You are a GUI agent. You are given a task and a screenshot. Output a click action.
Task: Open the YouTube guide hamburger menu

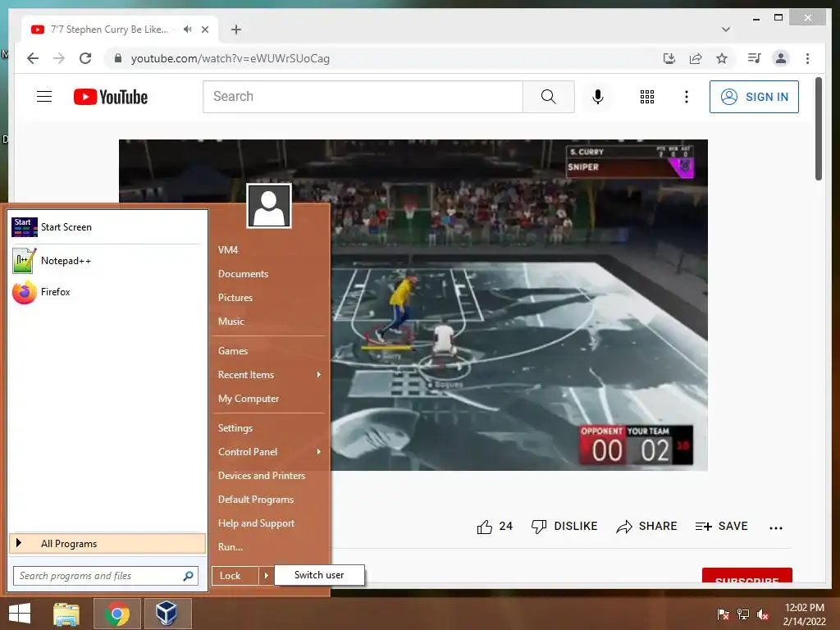click(x=44, y=97)
